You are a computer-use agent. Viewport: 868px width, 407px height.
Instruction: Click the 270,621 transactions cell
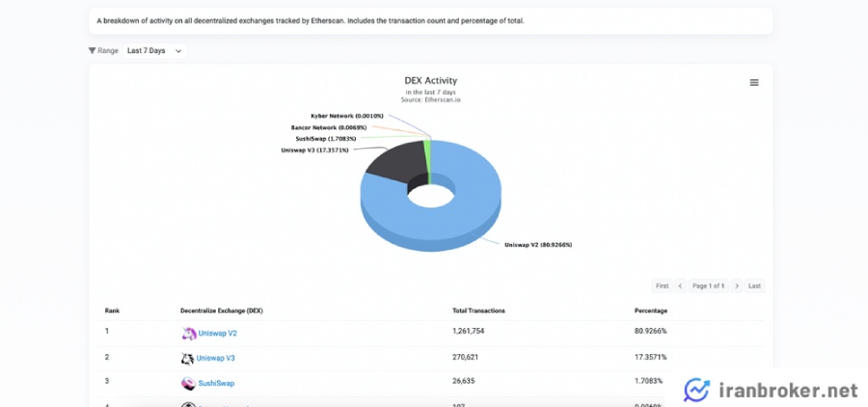pyautogui.click(x=465, y=357)
